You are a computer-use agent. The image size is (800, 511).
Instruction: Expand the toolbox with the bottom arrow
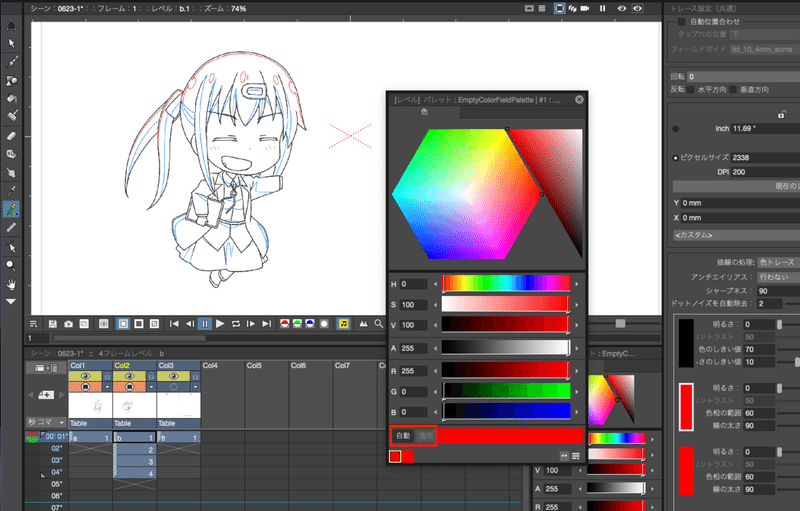pyautogui.click(x=11, y=301)
